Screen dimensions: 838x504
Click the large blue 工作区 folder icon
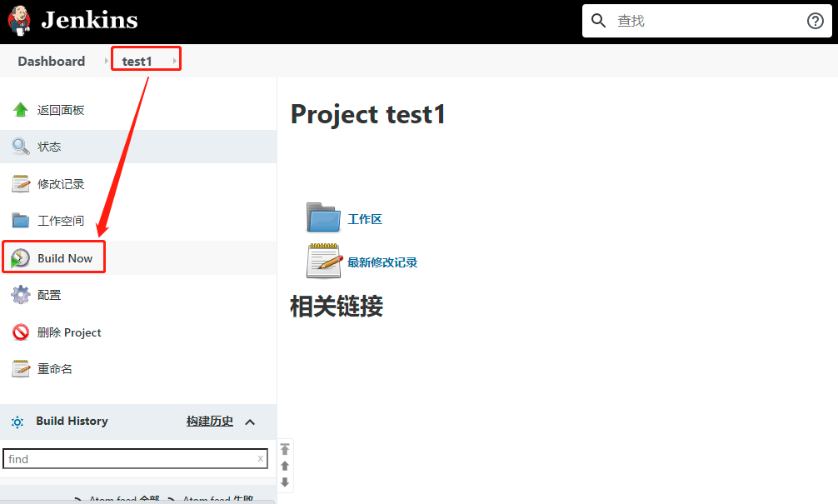coord(323,217)
